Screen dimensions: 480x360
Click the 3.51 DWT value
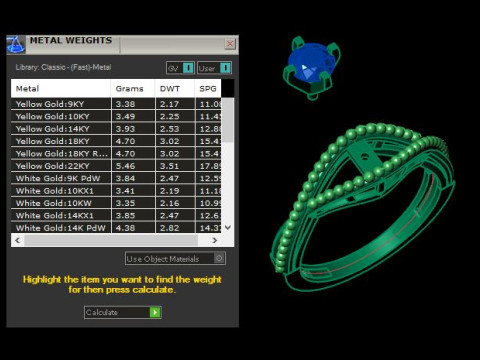(169, 166)
